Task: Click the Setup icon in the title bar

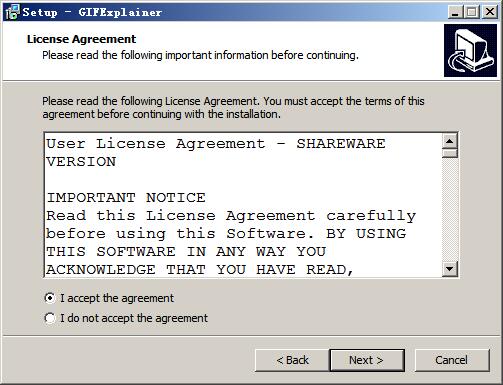Action: tap(13, 12)
